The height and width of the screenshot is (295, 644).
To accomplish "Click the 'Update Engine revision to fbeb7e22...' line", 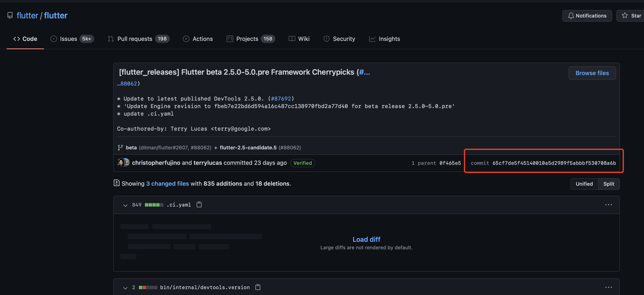I will pos(286,106).
